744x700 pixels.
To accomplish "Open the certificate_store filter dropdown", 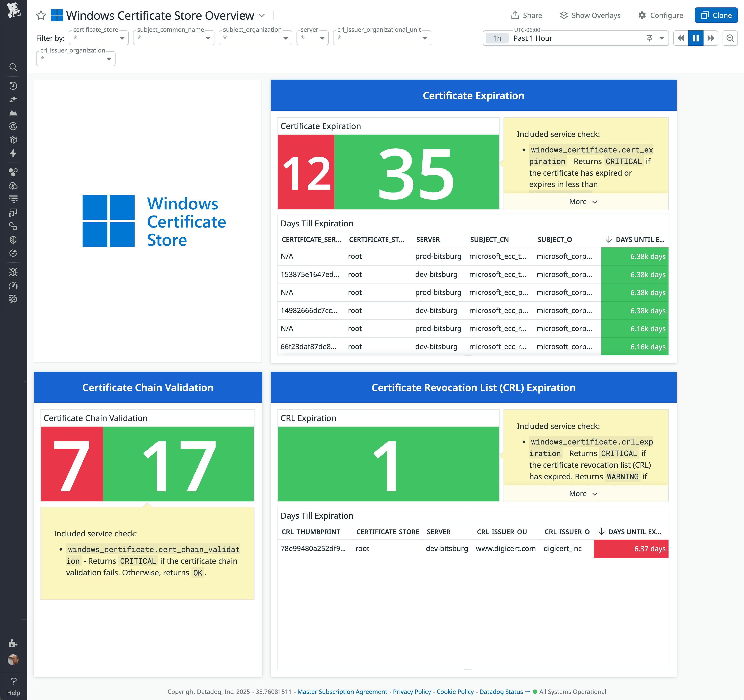I will pyautogui.click(x=99, y=38).
